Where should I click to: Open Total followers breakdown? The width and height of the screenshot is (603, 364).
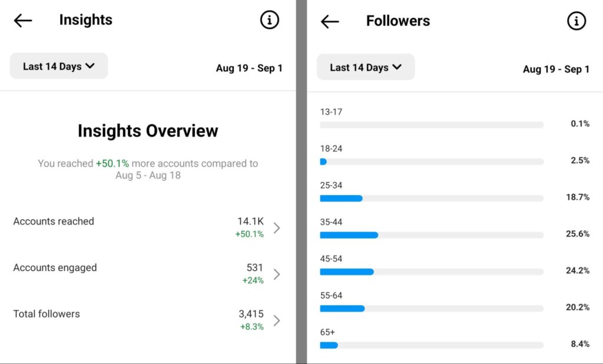click(x=47, y=314)
